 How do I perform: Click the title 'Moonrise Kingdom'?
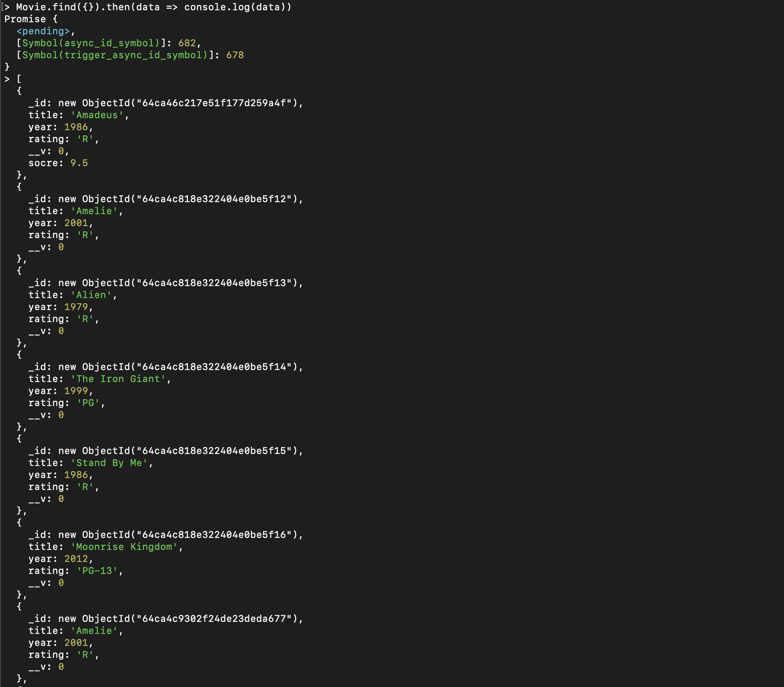pos(124,547)
